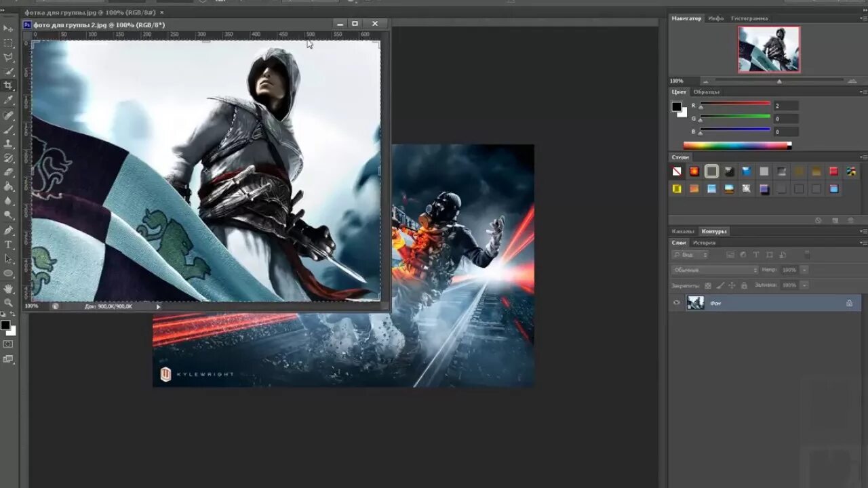The height and width of the screenshot is (488, 868).
Task: Open Styles panel flyout menu
Action: 863,157
